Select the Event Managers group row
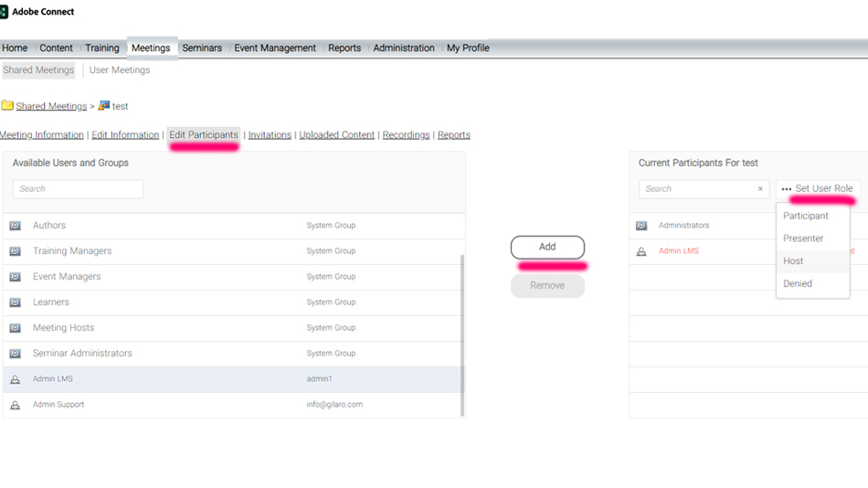This screenshot has width=868, height=488. click(231, 277)
